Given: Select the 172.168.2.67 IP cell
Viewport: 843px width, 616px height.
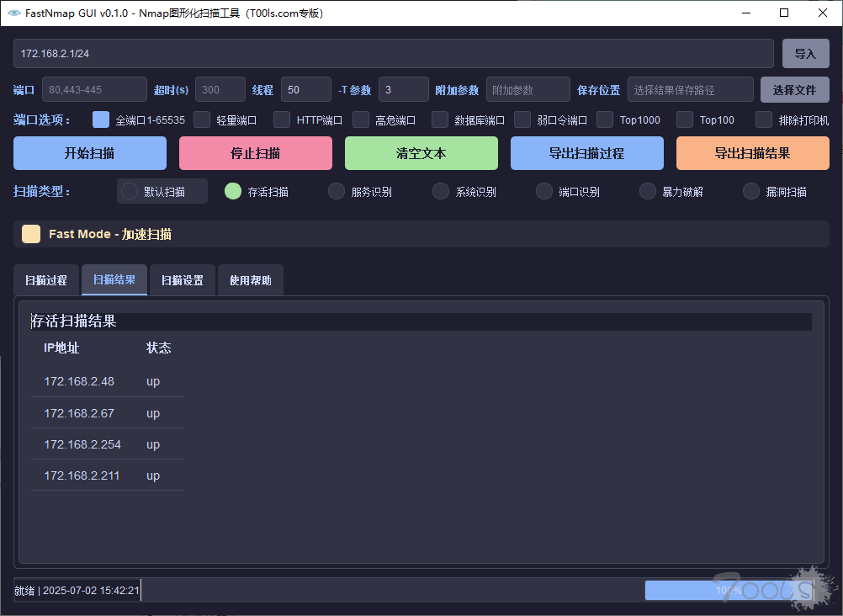Looking at the screenshot, I should click(79, 413).
